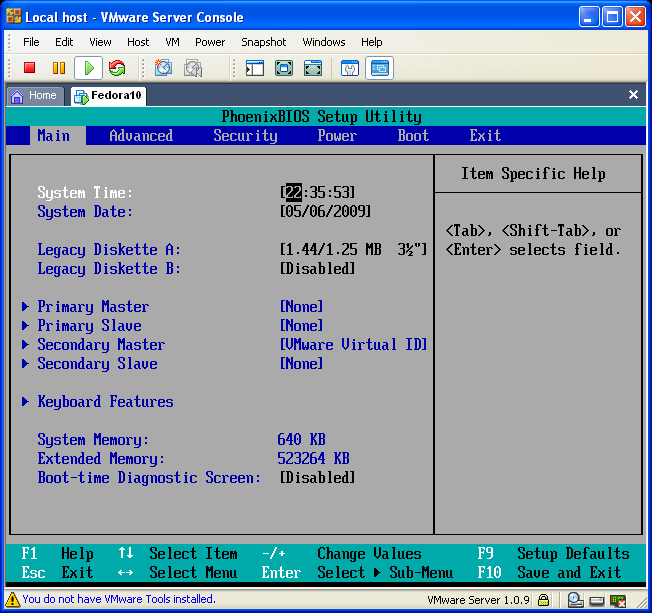Viewport: 652px width, 613px height.
Task: Click the VMware Virtual ID value
Action: coord(353,344)
